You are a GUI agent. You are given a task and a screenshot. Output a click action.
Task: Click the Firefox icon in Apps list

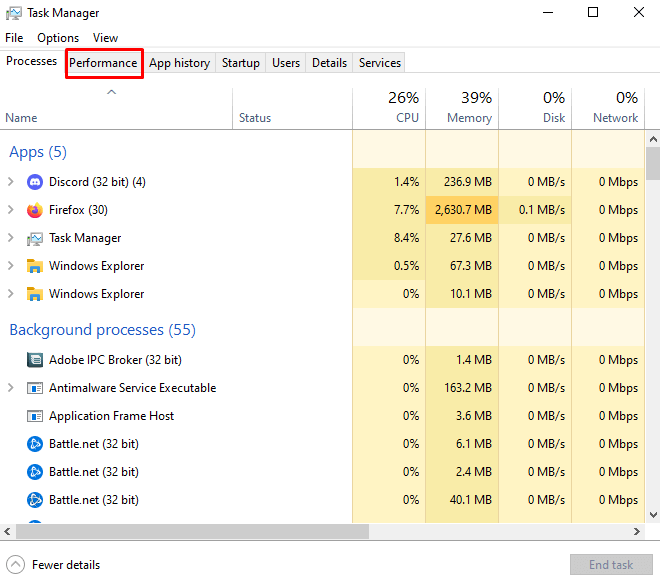pyautogui.click(x=35, y=210)
